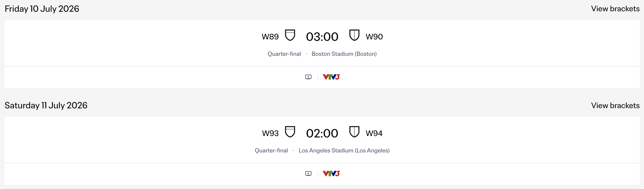Click the TV broadcast icon for the Boston match

[308, 77]
